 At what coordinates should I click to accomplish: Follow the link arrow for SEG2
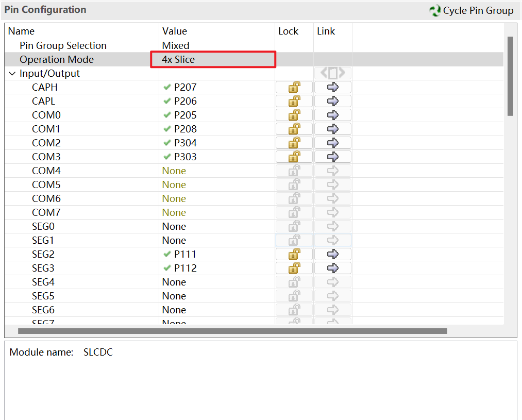pyautogui.click(x=332, y=254)
